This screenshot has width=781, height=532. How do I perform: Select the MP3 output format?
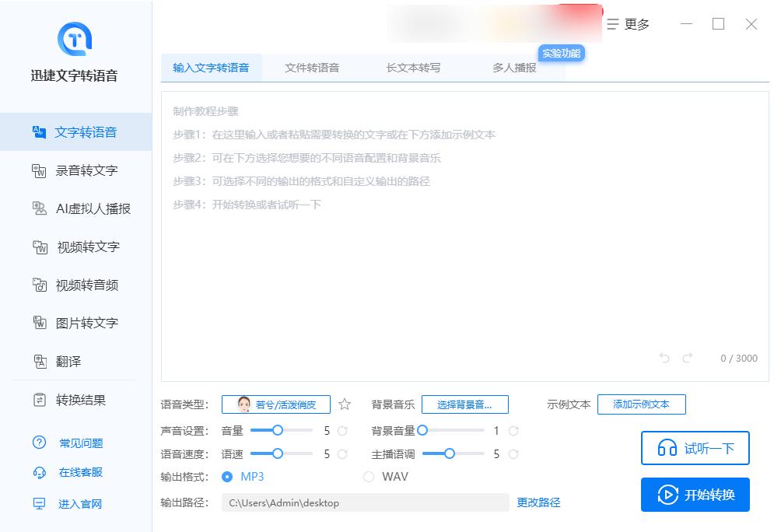tap(228, 477)
